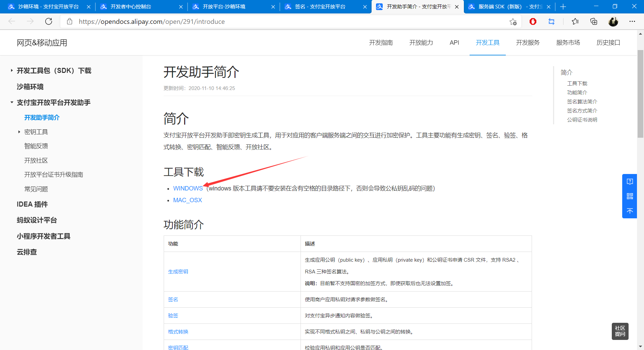Open the 历史接口 navigation item
This screenshot has height=350, width=644.
click(x=608, y=43)
